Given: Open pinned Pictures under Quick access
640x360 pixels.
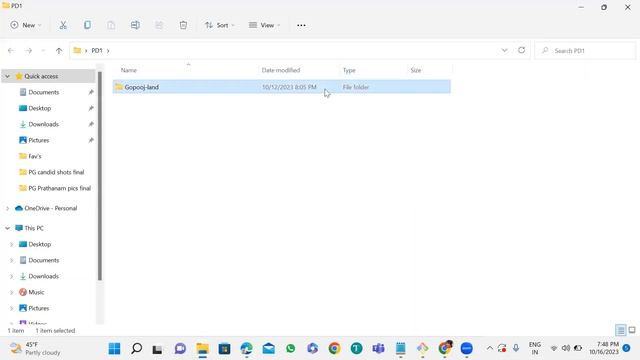Looking at the screenshot, I should pyautogui.click(x=38, y=140).
